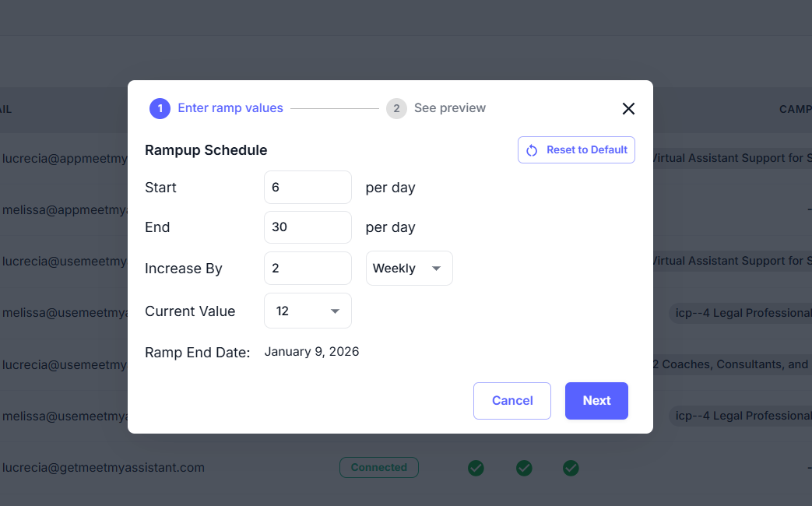Image resolution: width=812 pixels, height=506 pixels.
Task: Close the Rampup Schedule dialog with X icon
Action: pyautogui.click(x=628, y=109)
